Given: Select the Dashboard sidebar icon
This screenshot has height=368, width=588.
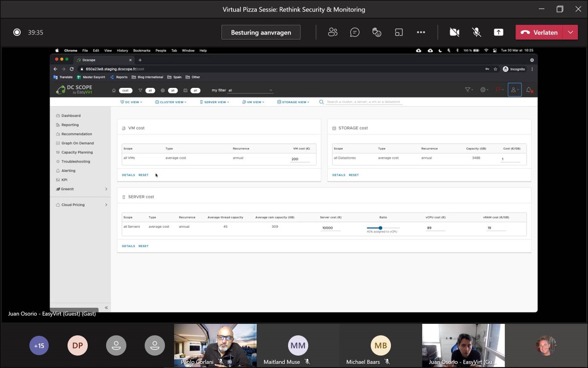Looking at the screenshot, I should pyautogui.click(x=58, y=115).
